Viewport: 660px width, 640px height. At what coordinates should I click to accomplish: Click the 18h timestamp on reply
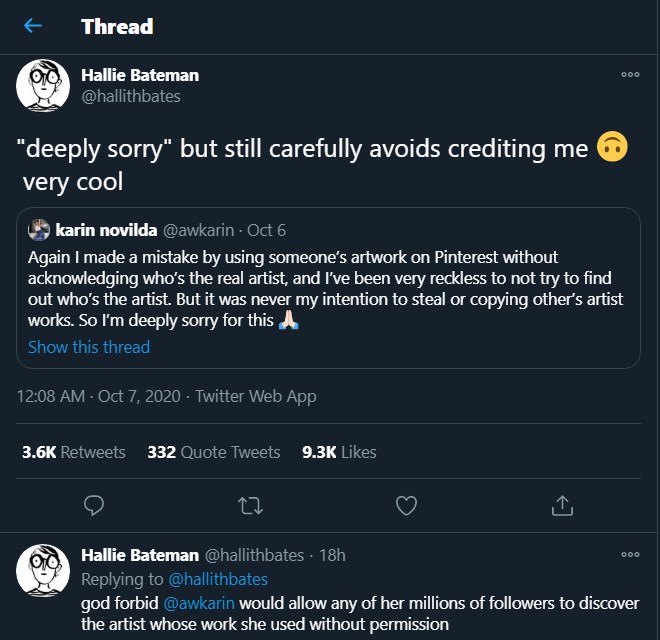pyautogui.click(x=332, y=555)
